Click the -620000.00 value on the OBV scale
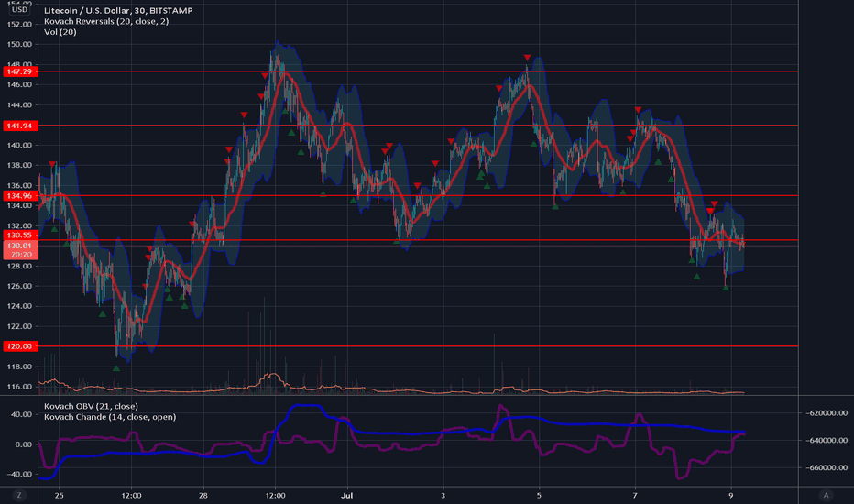854x504 pixels. pyautogui.click(x=827, y=413)
